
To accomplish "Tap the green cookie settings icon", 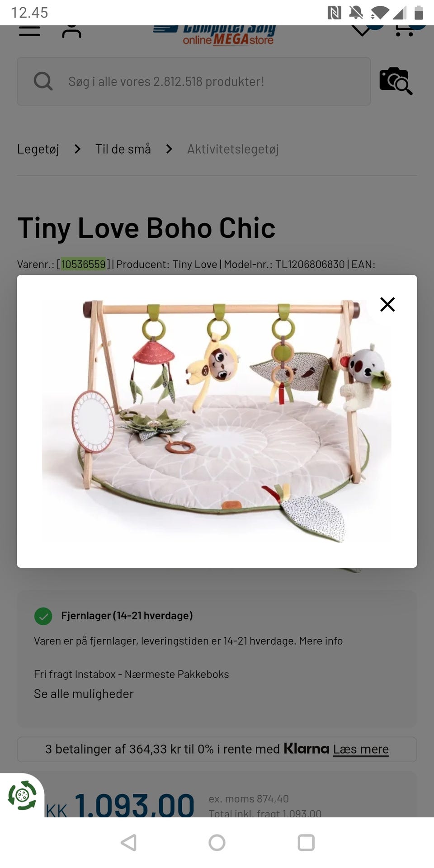I will click(x=22, y=795).
